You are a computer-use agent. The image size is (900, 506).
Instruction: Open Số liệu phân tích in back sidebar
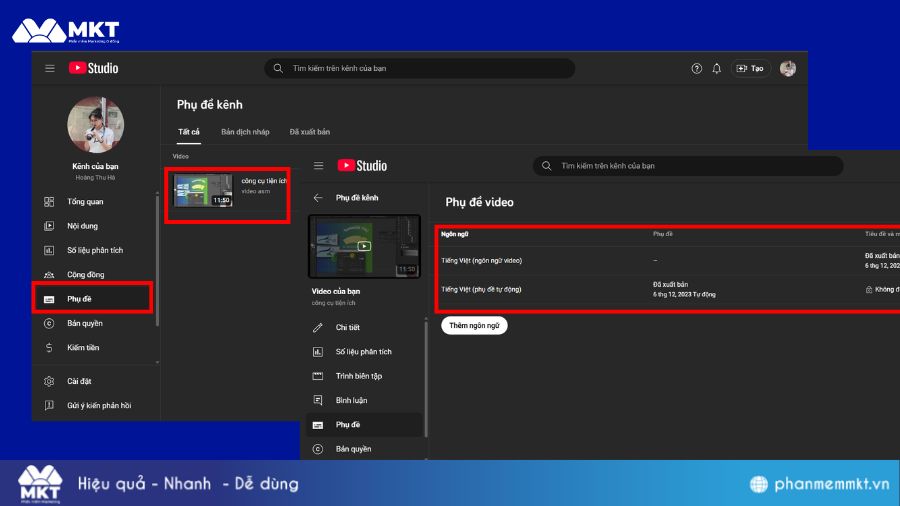(95, 250)
